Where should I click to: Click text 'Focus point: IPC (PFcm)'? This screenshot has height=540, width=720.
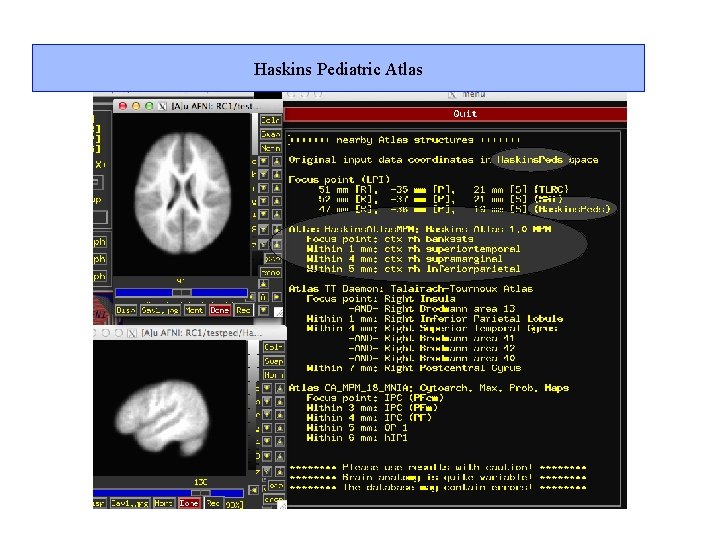click(x=375, y=398)
